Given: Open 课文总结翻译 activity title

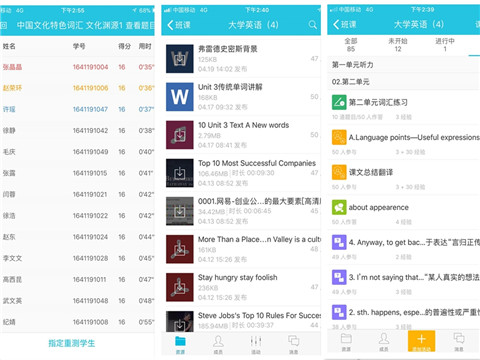Looking at the screenshot, I should [x=371, y=172].
